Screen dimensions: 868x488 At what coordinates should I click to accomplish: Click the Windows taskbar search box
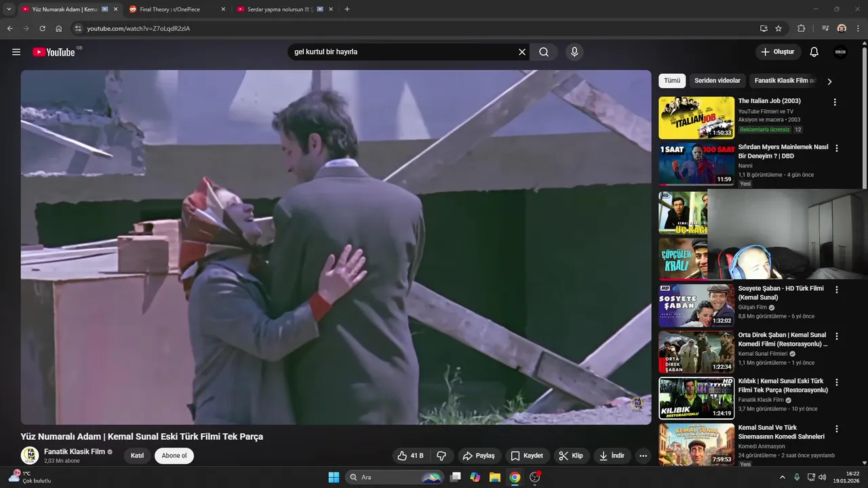pos(395,477)
